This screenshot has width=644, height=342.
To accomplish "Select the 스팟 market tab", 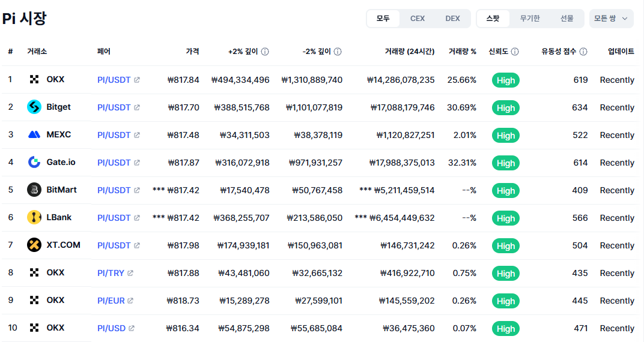I will (x=493, y=19).
